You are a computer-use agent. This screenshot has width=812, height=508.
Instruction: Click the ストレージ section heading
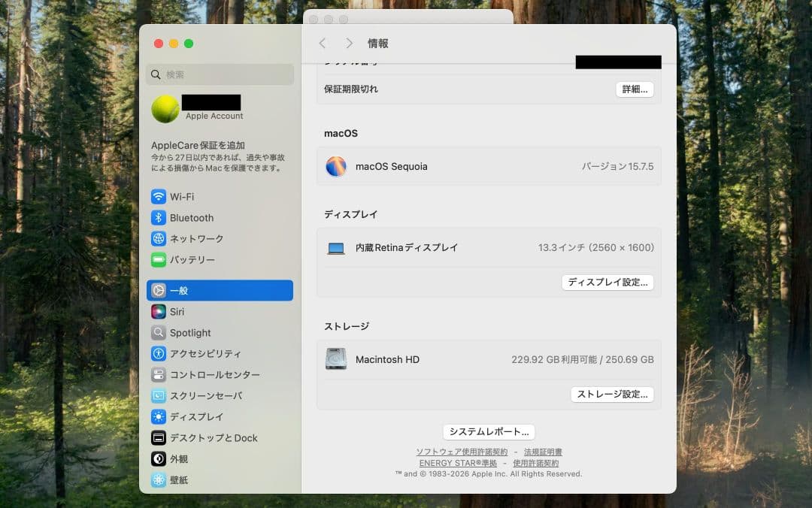[x=347, y=326]
